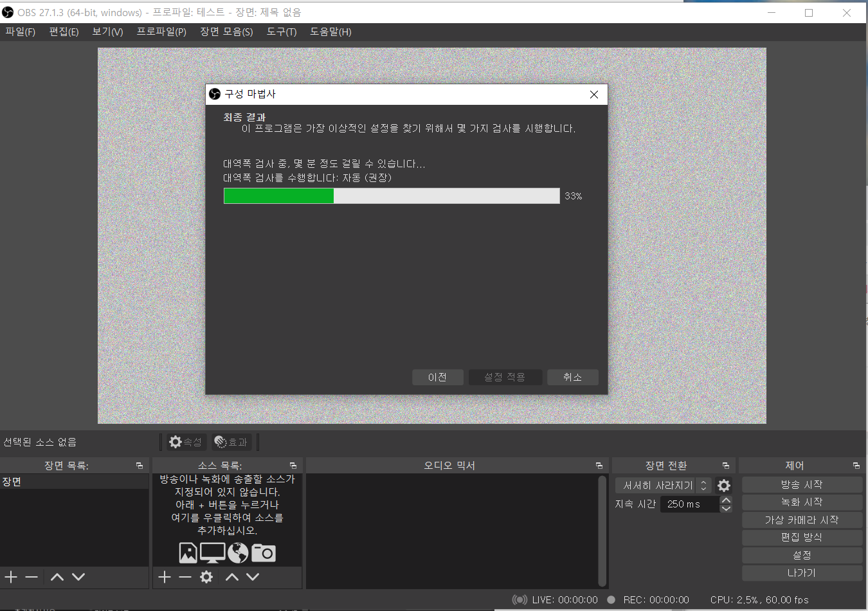Click the browser source globe icon
The width and height of the screenshot is (868, 611).
pos(238,553)
